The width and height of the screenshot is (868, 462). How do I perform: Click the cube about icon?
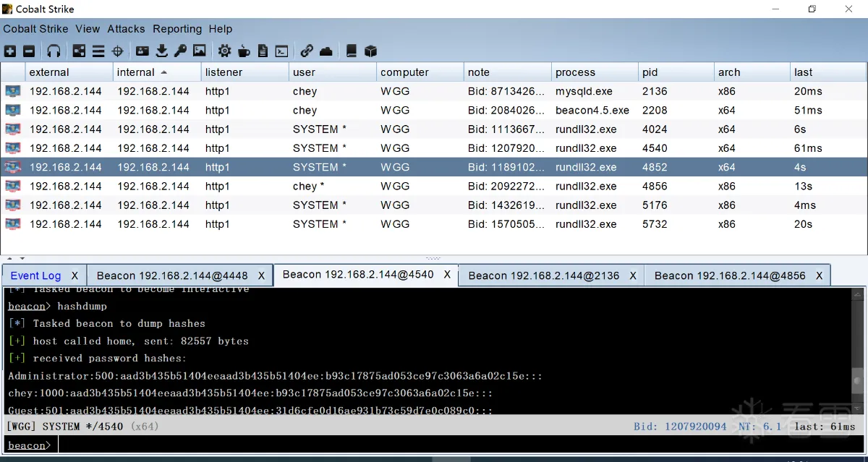click(371, 51)
